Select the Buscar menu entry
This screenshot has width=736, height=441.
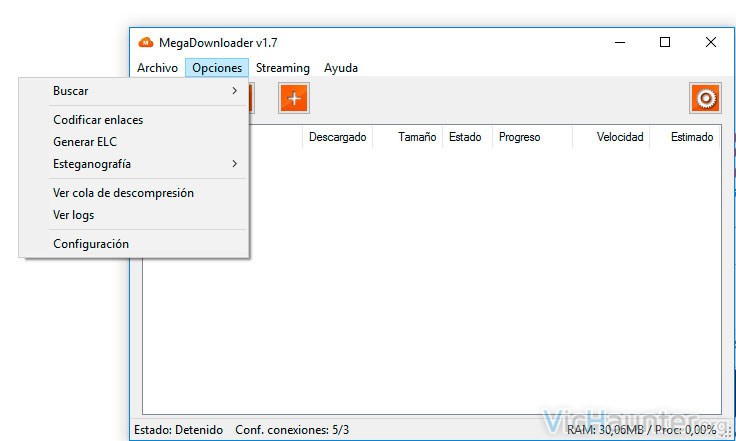133,91
